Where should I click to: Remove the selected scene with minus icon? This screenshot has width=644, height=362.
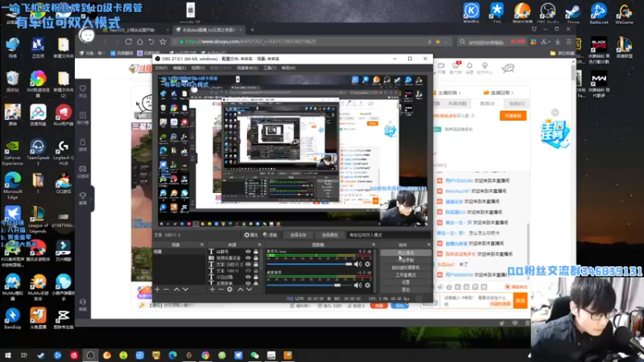tap(167, 290)
